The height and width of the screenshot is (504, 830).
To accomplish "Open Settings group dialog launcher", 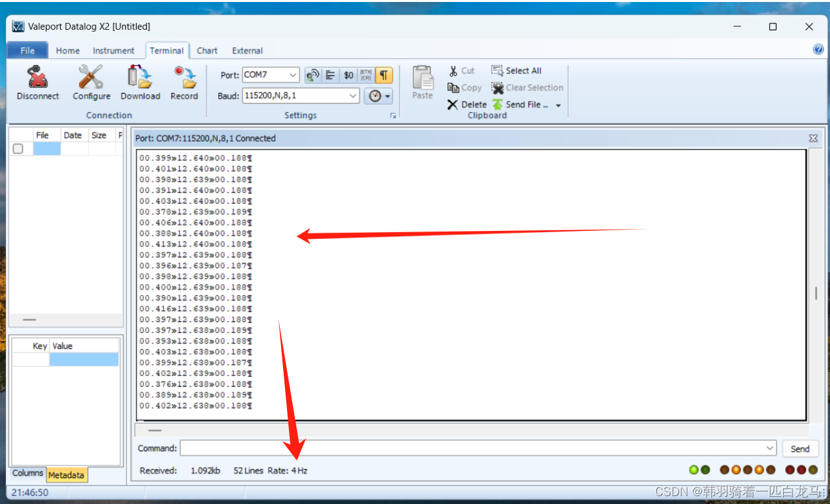I will click(x=393, y=115).
